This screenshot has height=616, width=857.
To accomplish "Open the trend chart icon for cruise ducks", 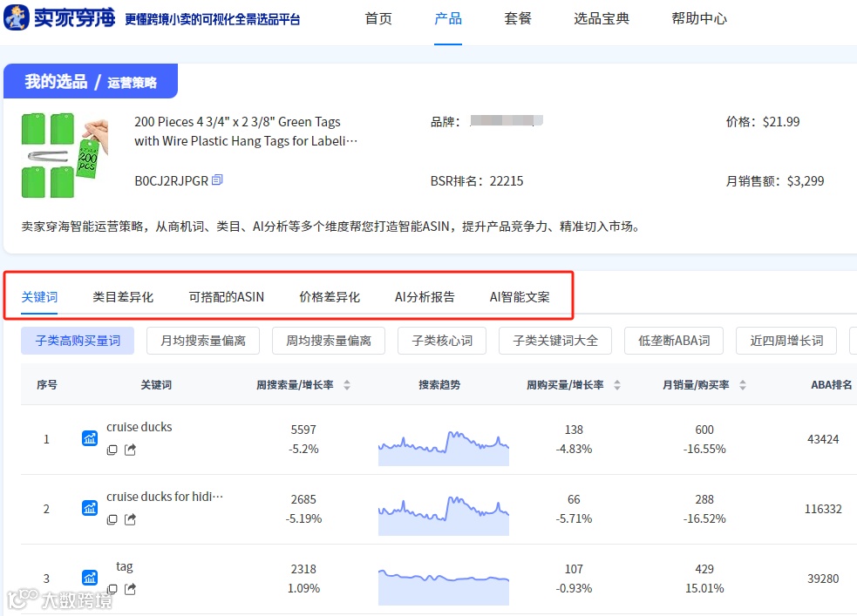I will (89, 438).
